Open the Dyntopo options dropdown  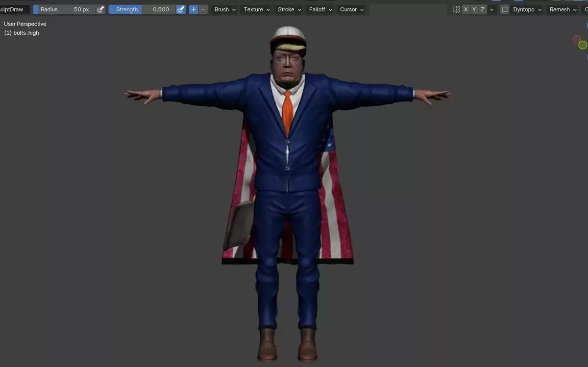click(x=527, y=9)
